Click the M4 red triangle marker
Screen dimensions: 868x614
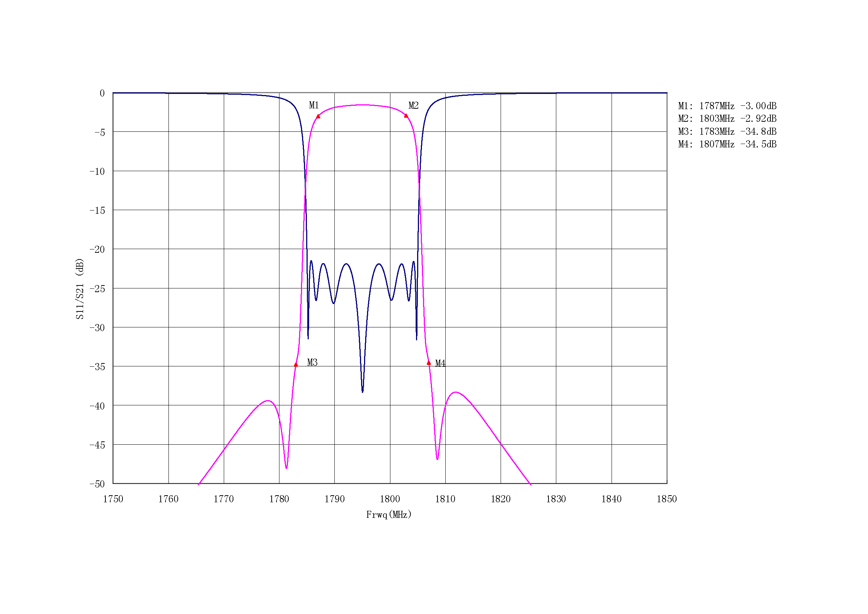pos(429,363)
